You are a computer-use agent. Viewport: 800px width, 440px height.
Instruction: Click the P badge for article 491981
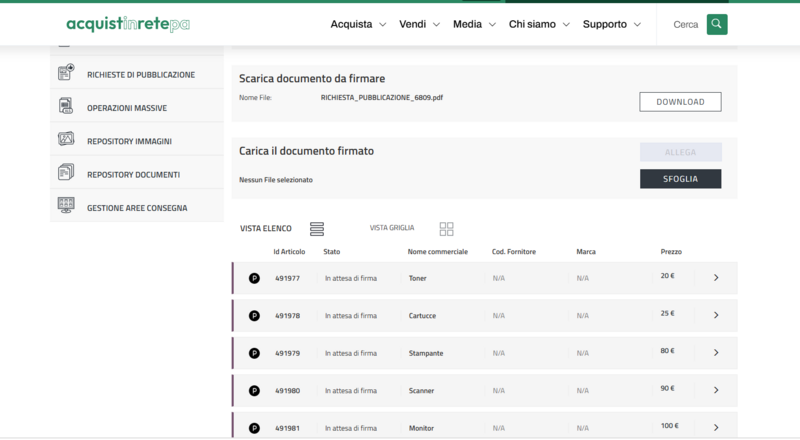coord(254,428)
